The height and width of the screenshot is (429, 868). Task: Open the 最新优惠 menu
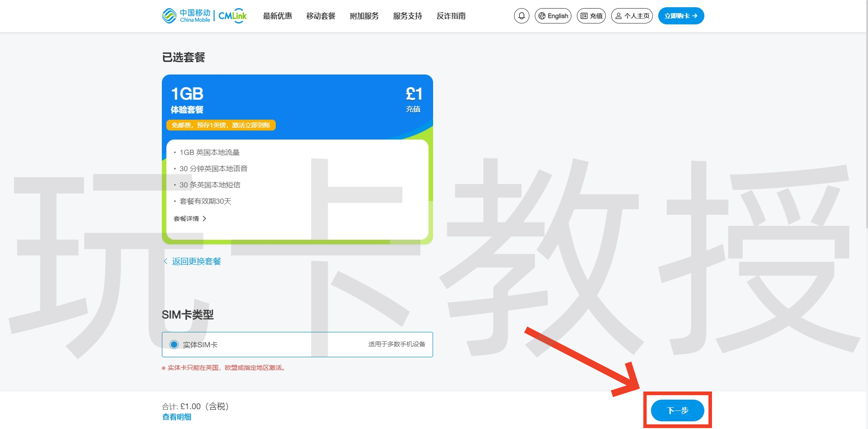(x=278, y=16)
